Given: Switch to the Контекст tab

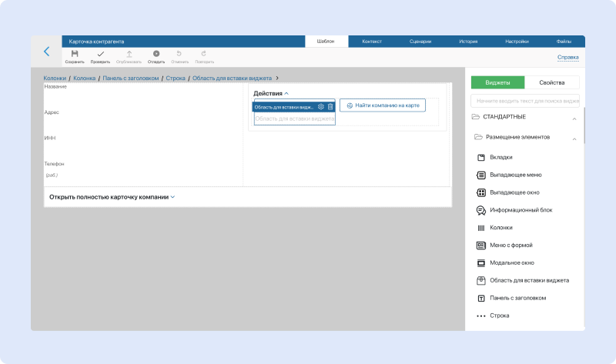Looking at the screenshot, I should [372, 41].
